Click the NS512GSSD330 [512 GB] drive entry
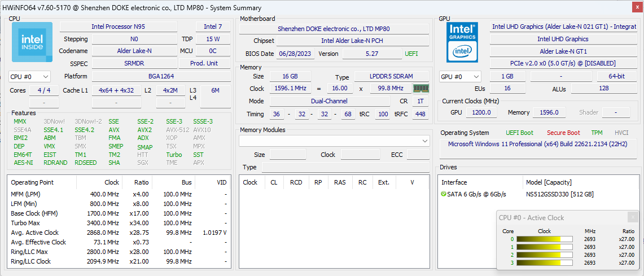This screenshot has width=644, height=276. coord(559,194)
